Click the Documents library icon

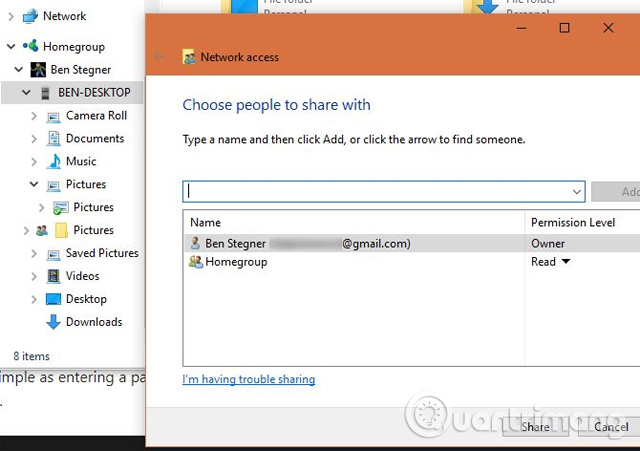click(x=53, y=139)
